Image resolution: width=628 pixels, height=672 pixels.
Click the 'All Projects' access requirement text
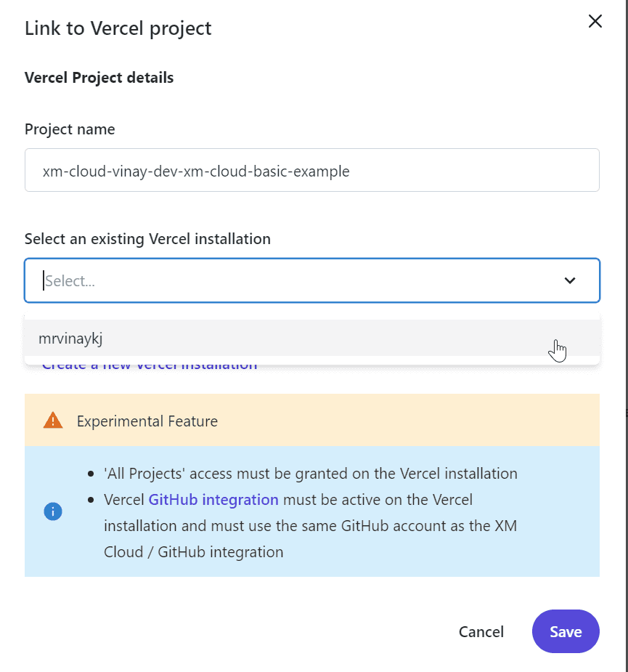coord(311,474)
